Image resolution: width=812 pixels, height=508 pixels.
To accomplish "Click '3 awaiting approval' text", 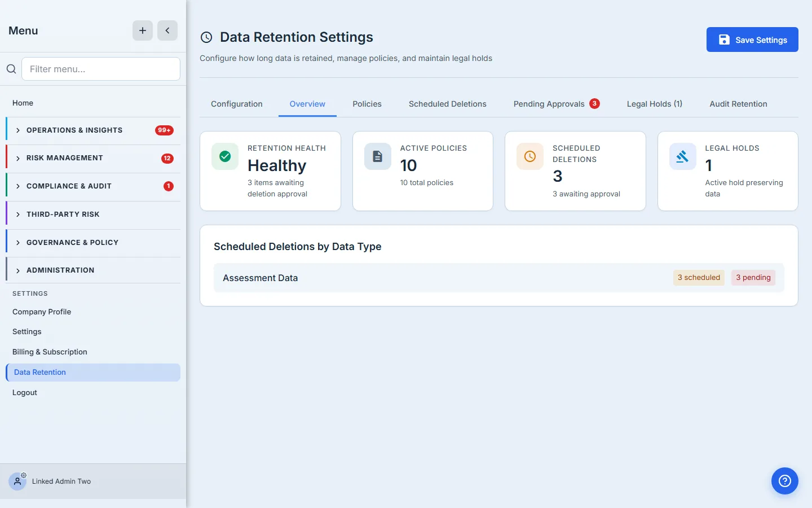I will pyautogui.click(x=586, y=194).
